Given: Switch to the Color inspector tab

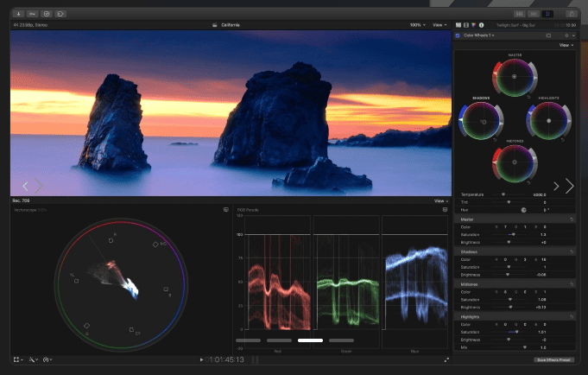Looking at the screenshot, I should click(x=474, y=25).
